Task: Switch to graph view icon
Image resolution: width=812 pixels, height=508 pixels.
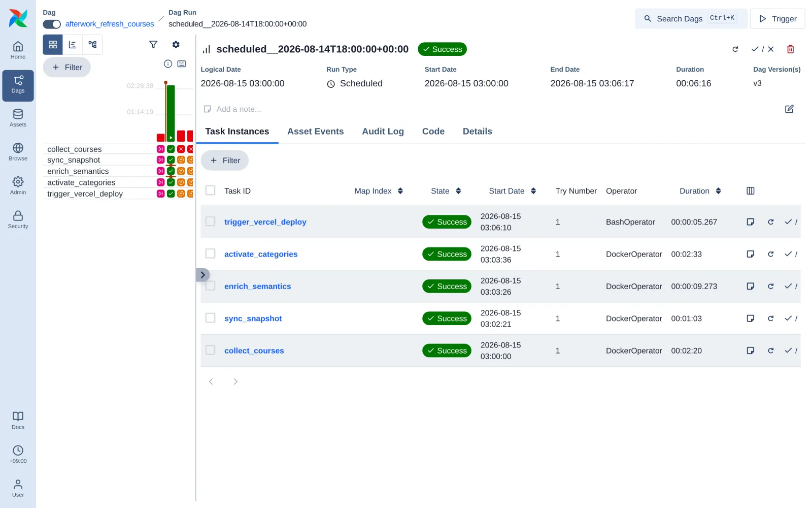Action: [92, 45]
